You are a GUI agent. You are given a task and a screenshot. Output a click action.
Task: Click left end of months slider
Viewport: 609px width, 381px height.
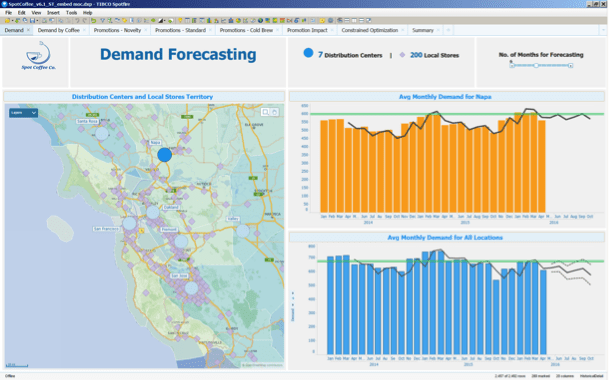pos(512,66)
